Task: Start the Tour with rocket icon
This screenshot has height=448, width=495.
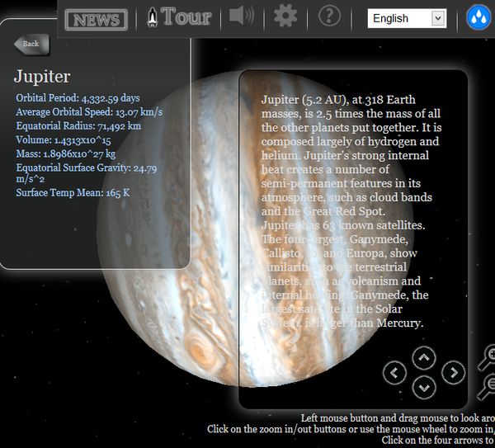Action: (179, 17)
